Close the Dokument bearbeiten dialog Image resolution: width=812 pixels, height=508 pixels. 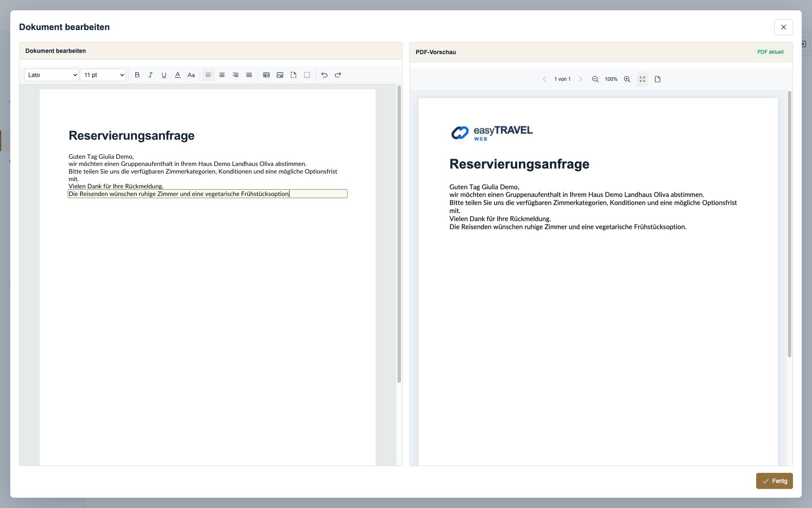point(784,27)
